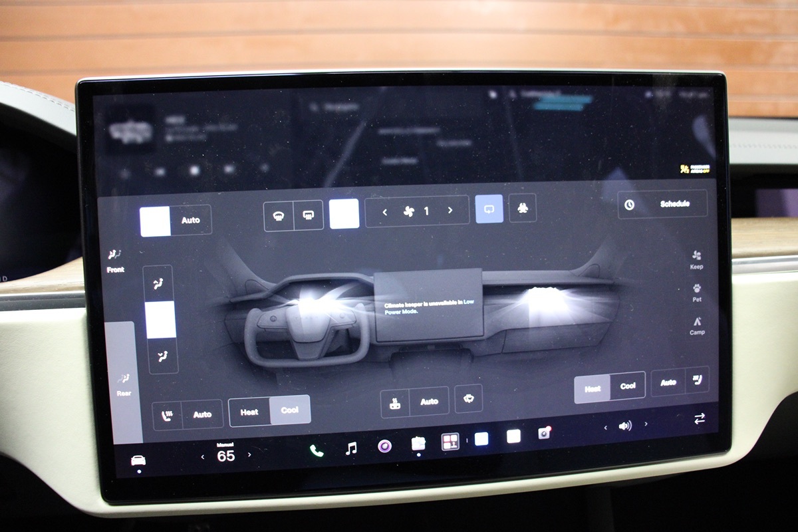The image size is (798, 532).
Task: Open the climate Schedule button
Action: [662, 204]
